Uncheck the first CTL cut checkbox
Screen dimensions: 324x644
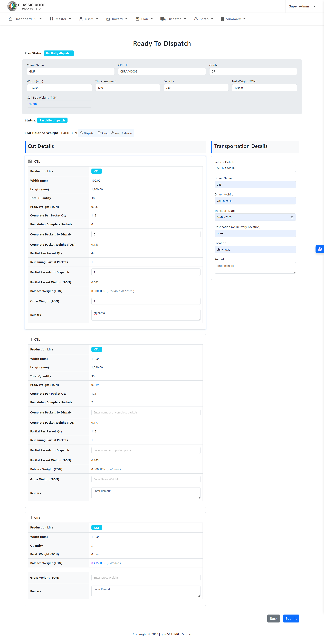tap(30, 161)
